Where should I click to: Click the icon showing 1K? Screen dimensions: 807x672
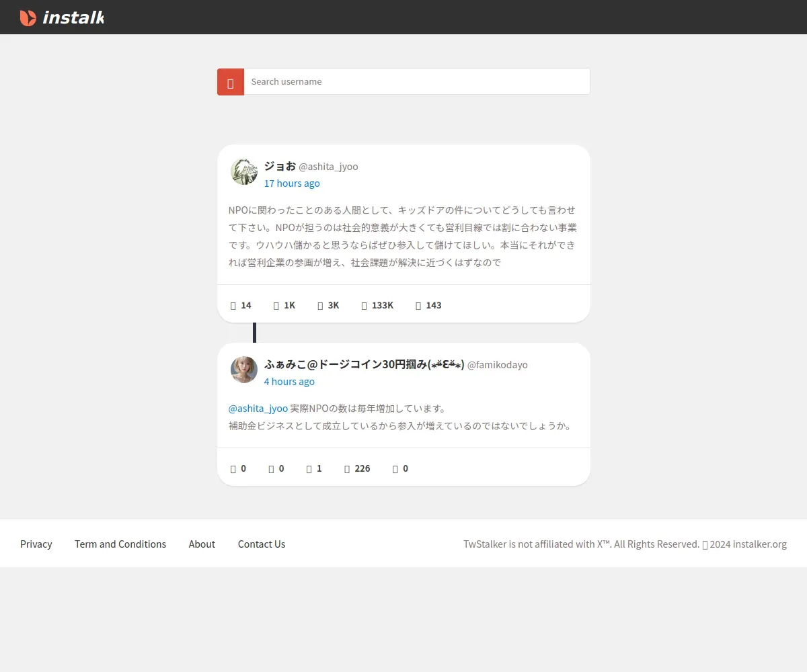276,305
